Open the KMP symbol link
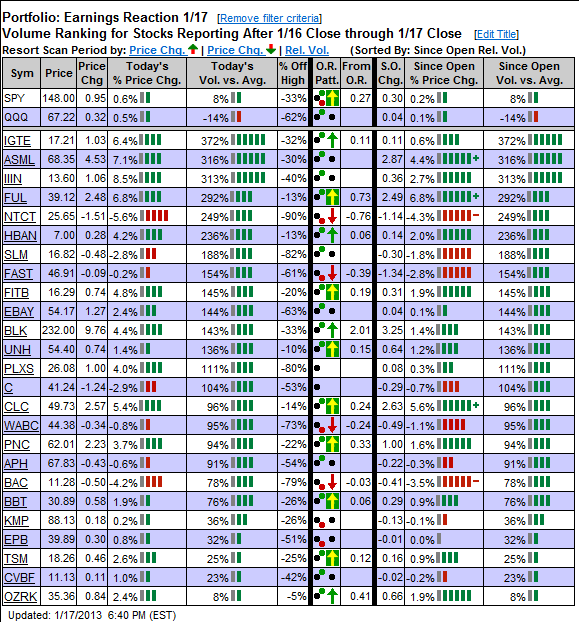Image resolution: width=579 pixels, height=622 pixels. [16, 521]
